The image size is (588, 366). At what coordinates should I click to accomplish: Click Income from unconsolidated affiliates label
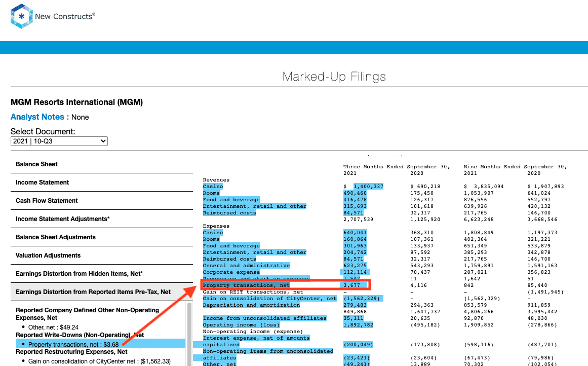click(x=265, y=318)
